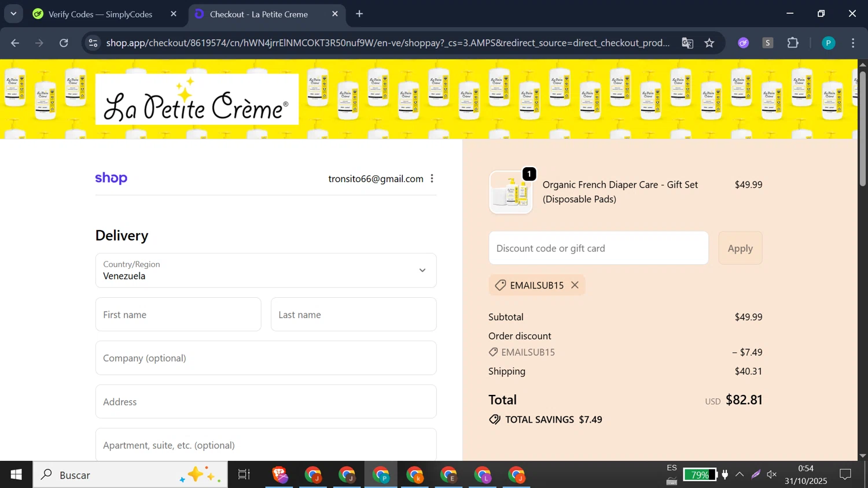Open the Chrome profile P avatar
This screenshot has height=488, width=868.
[x=829, y=43]
